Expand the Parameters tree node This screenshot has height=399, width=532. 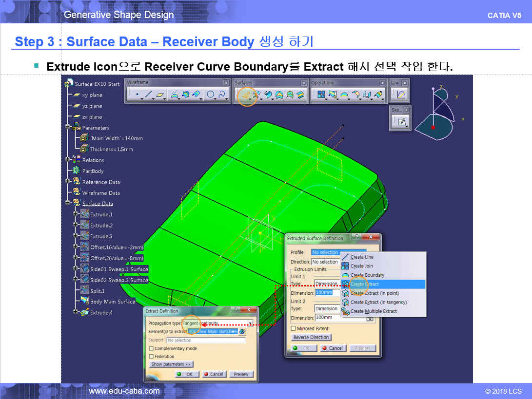[x=69, y=128]
